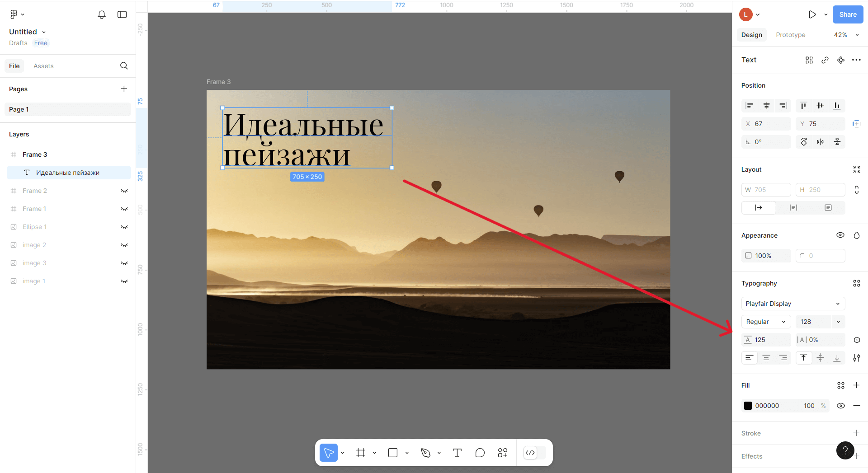Viewport: 868px width, 473px height.
Task: Toggle constrain proportions lock
Action: point(856,190)
